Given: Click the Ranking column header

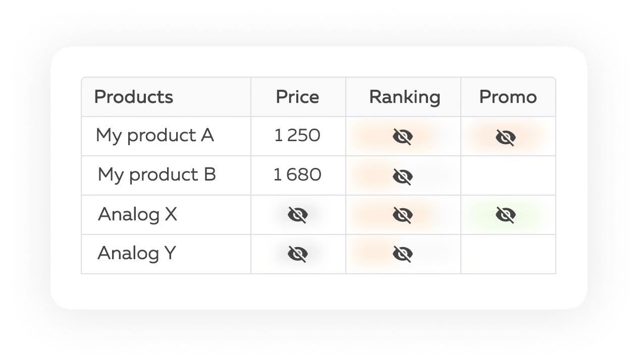Looking at the screenshot, I should (x=404, y=97).
